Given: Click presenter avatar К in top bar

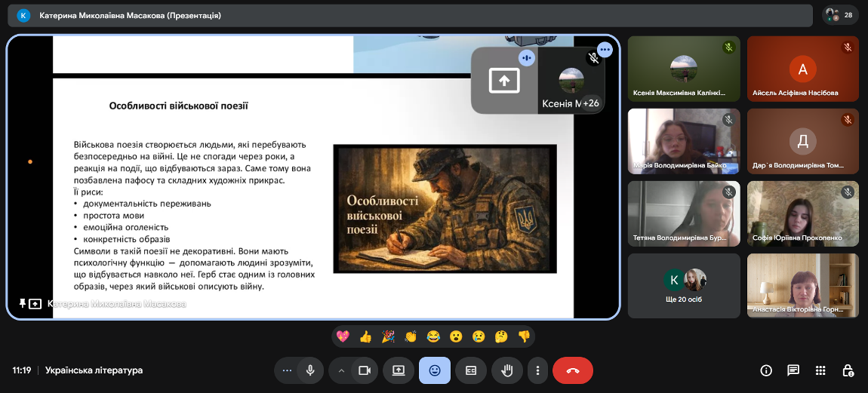Looking at the screenshot, I should (x=23, y=16).
